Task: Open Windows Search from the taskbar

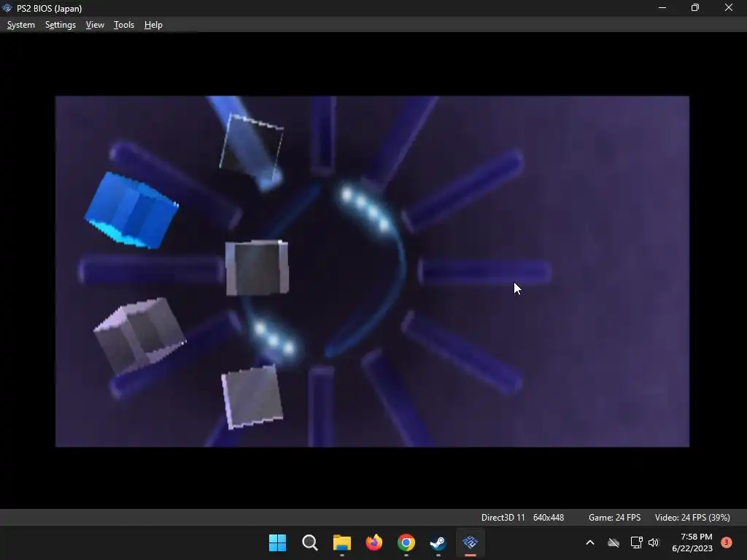Action: coord(309,542)
